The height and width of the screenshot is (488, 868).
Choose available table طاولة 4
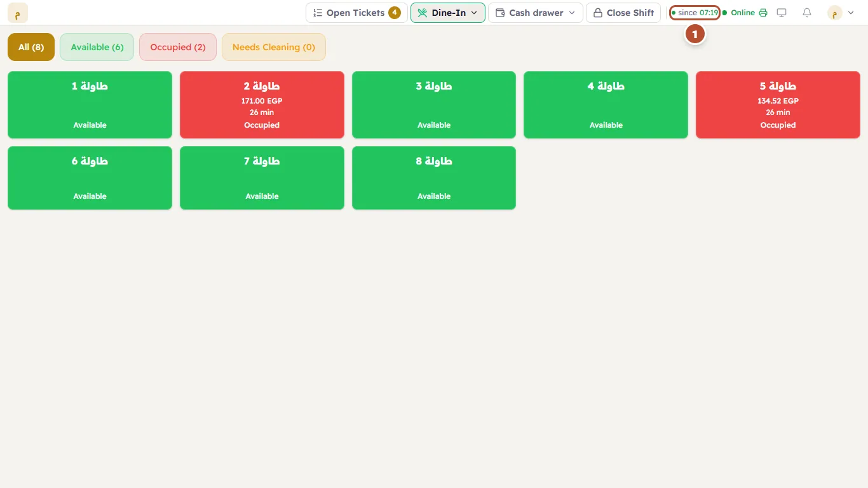click(606, 105)
